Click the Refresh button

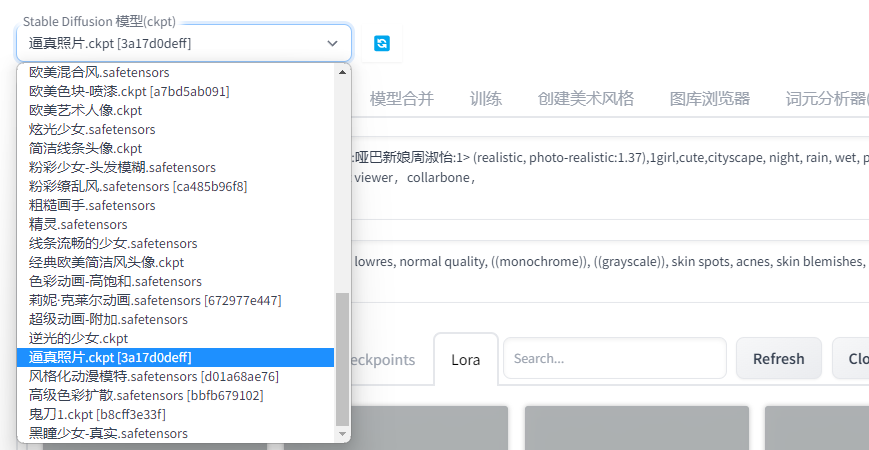tap(779, 359)
